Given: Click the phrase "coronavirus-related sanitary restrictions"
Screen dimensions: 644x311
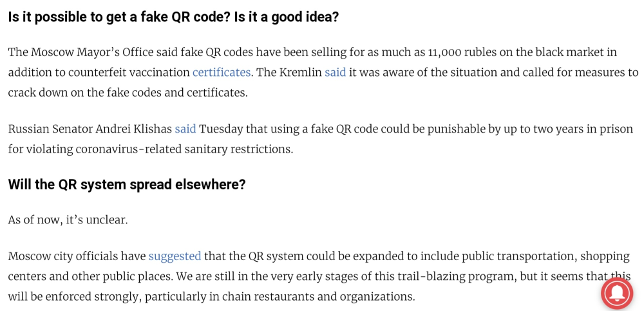Looking at the screenshot, I should click(x=184, y=149).
